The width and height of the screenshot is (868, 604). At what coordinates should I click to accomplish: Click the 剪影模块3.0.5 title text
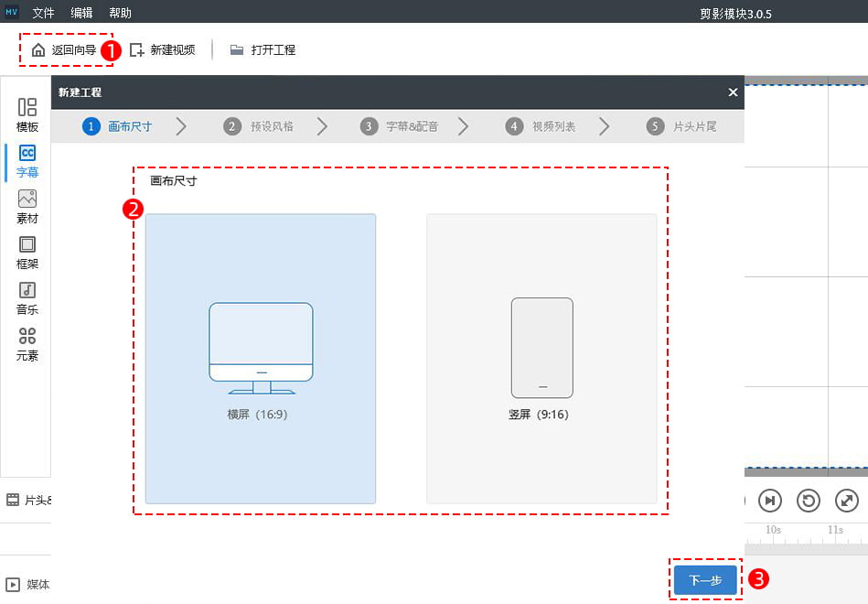click(735, 14)
